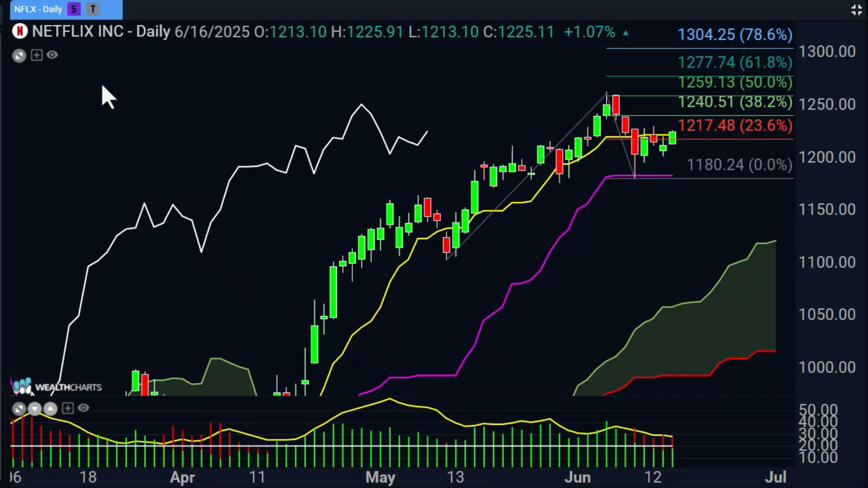The height and width of the screenshot is (488, 868).
Task: Add an indicator to the price pane
Action: [x=37, y=55]
